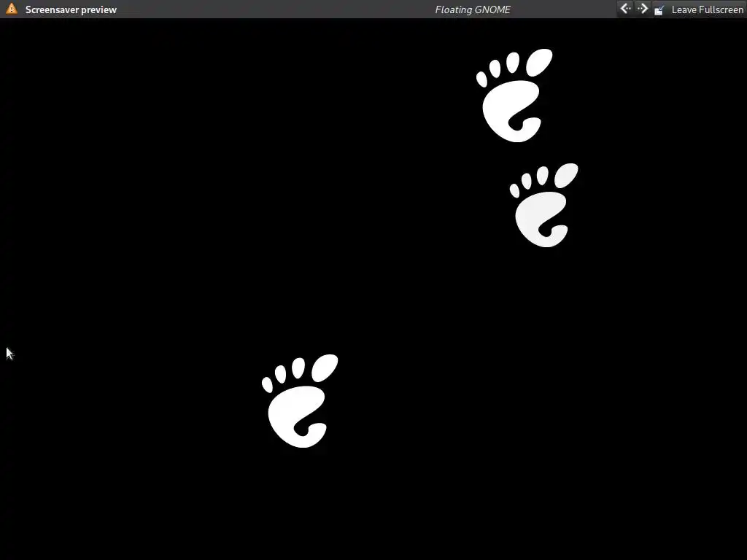
Task: Click the Floating GNOME theme title
Action: [473, 9]
